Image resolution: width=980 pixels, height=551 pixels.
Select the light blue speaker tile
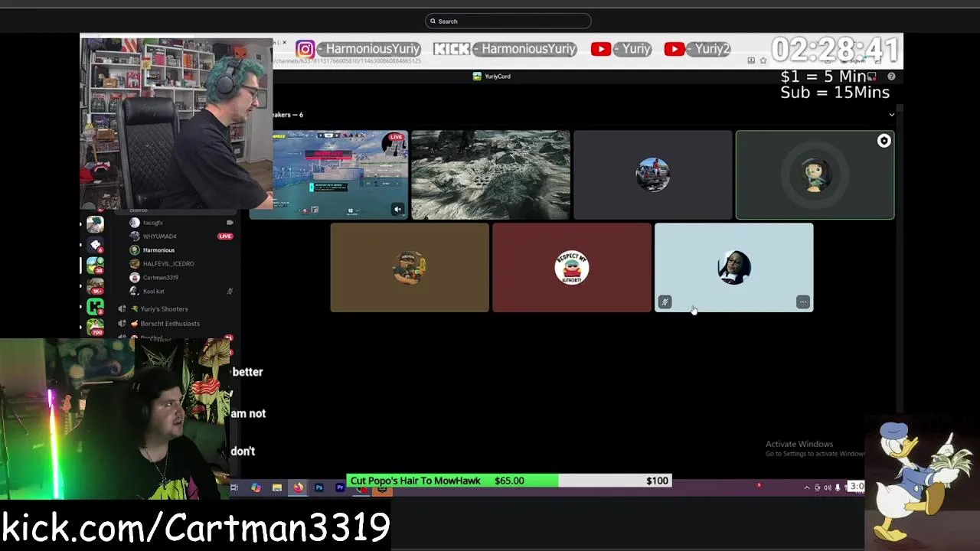tap(733, 268)
